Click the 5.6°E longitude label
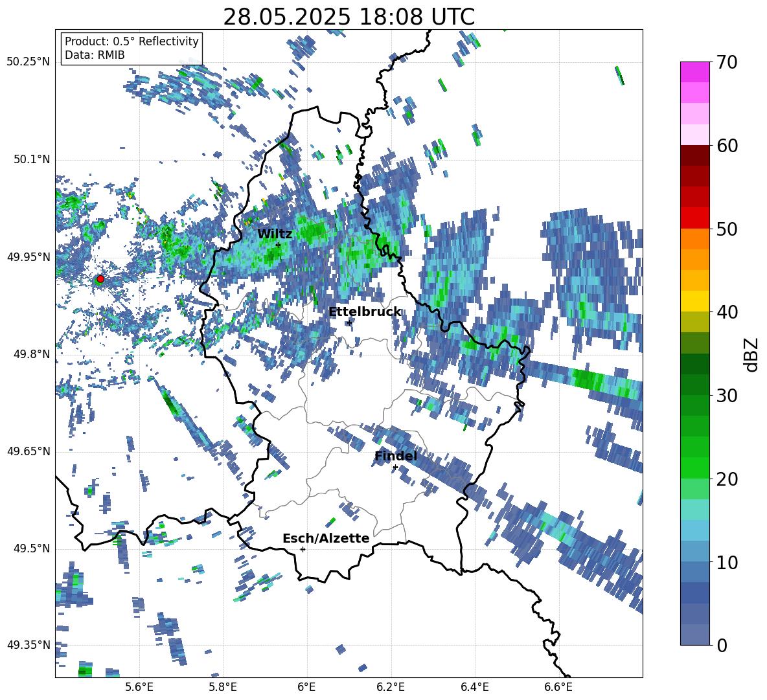Image resolution: width=767 pixels, height=700 pixels. point(140,687)
